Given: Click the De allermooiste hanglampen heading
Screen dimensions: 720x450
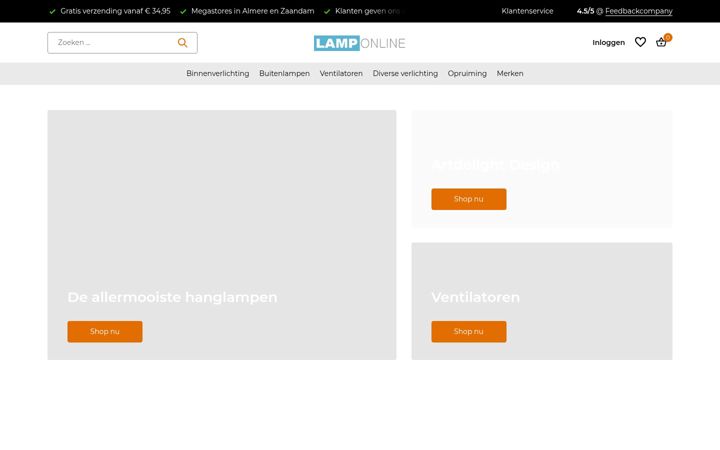Looking at the screenshot, I should point(172,297).
